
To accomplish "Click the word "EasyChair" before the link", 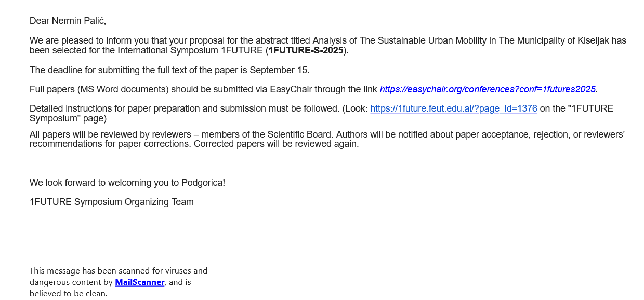I will click(x=289, y=89).
